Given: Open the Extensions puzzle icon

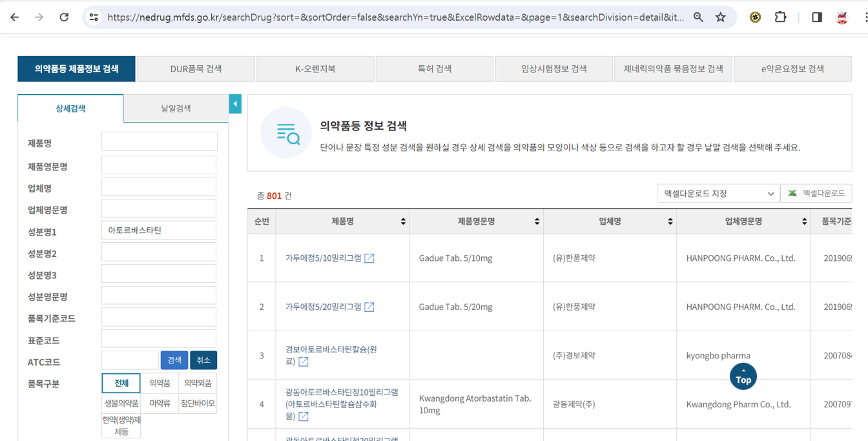Looking at the screenshot, I should click(x=780, y=17).
